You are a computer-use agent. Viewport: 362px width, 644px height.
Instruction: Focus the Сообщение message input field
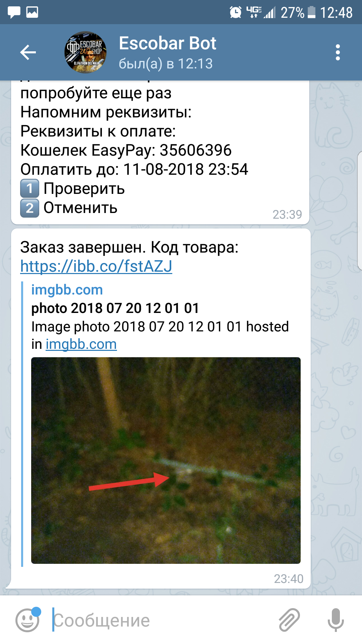tap(161, 620)
